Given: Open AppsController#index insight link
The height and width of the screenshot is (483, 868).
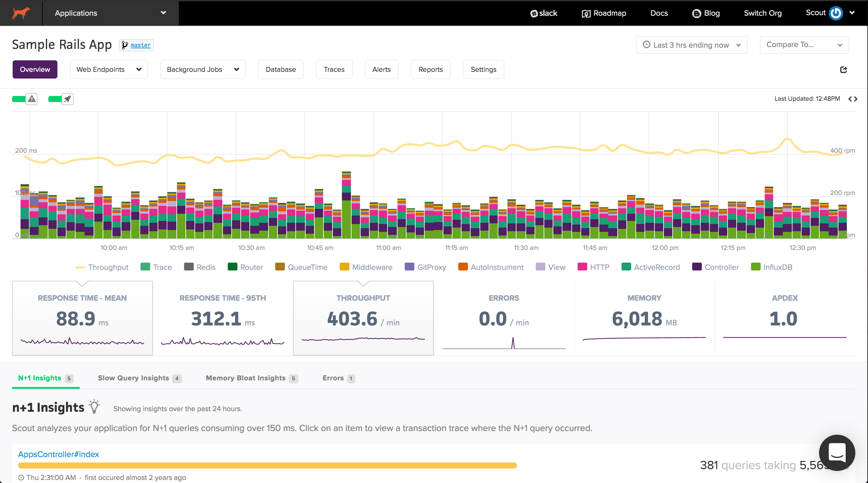Looking at the screenshot, I should [59, 454].
